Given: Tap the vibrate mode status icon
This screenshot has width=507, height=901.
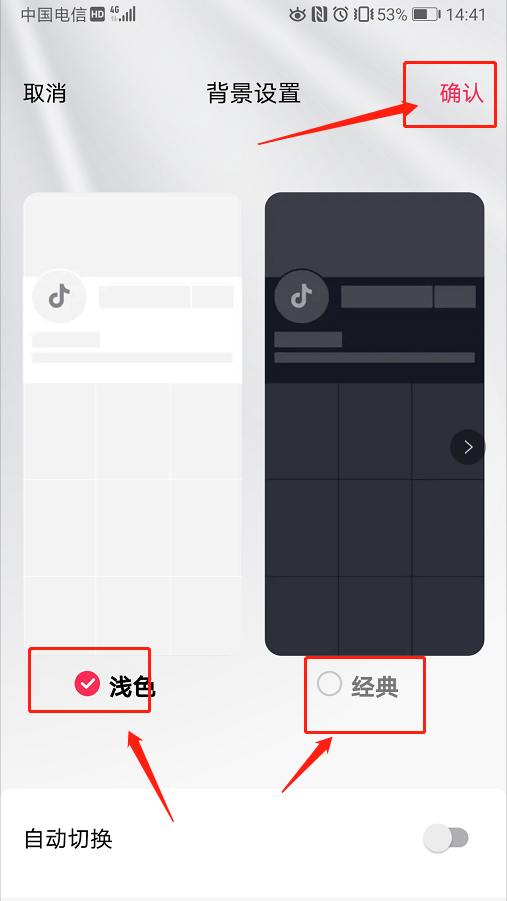Looking at the screenshot, I should point(363,14).
